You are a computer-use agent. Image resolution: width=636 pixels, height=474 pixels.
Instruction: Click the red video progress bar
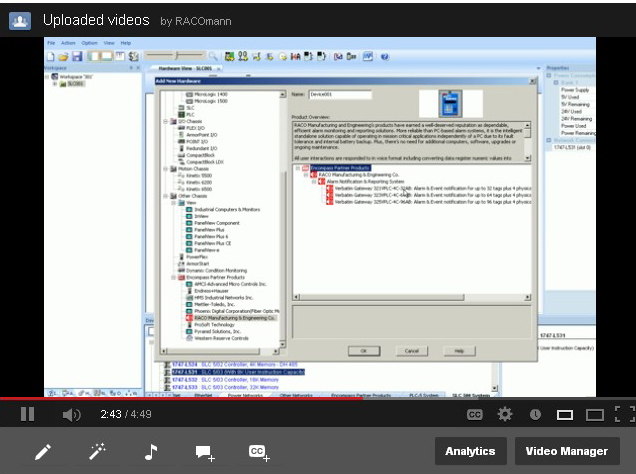181,399
